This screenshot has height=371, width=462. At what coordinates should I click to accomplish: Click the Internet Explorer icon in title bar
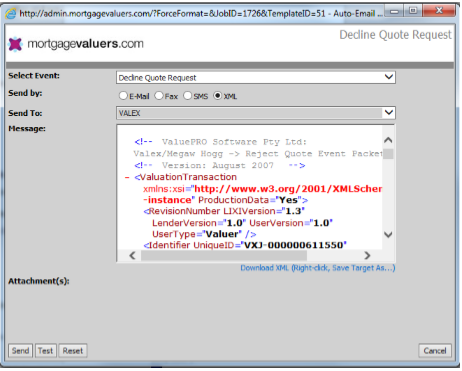click(x=11, y=14)
